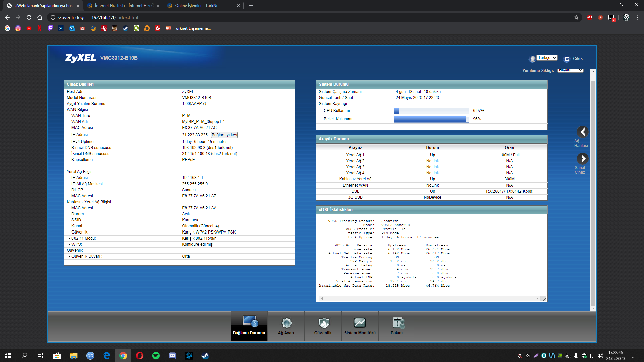
Task: Open the Bağlantı Durumu section
Action: pyautogui.click(x=249, y=326)
